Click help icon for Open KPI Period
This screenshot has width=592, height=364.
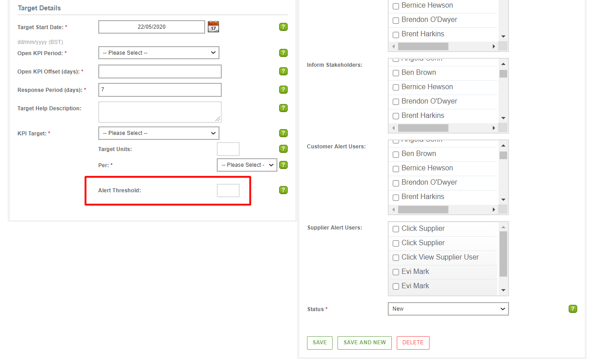tap(283, 53)
